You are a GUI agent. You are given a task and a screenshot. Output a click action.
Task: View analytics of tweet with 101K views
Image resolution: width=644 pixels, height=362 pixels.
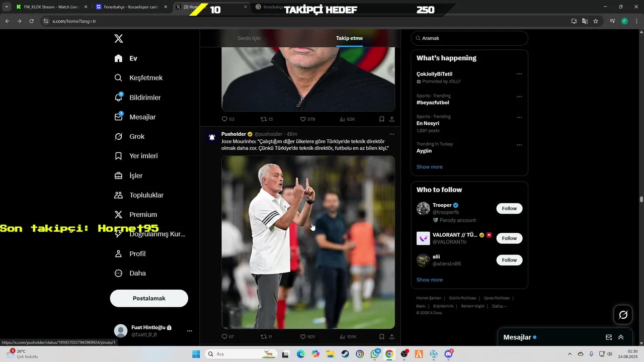[x=348, y=337]
